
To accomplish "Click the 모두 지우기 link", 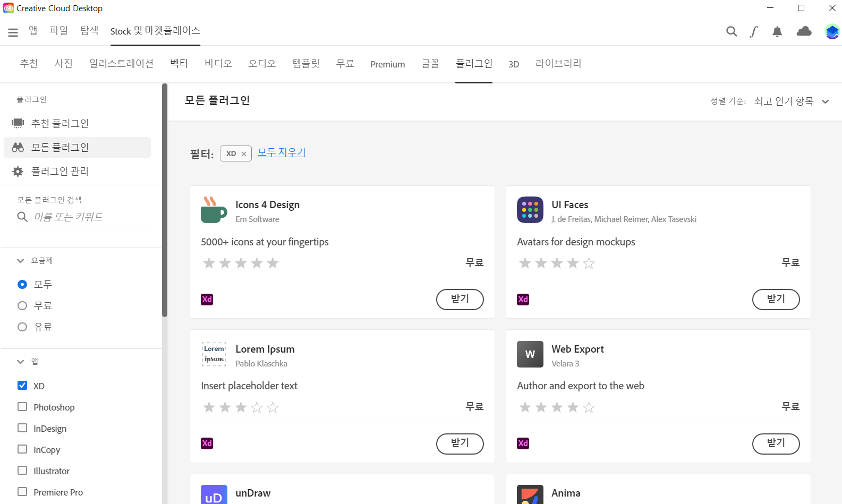I will [282, 152].
